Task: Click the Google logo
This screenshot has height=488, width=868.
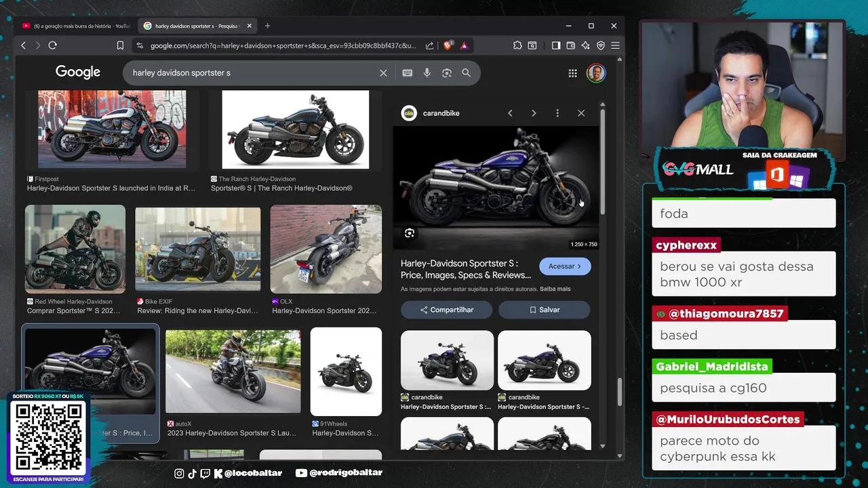Action: pyautogui.click(x=78, y=72)
